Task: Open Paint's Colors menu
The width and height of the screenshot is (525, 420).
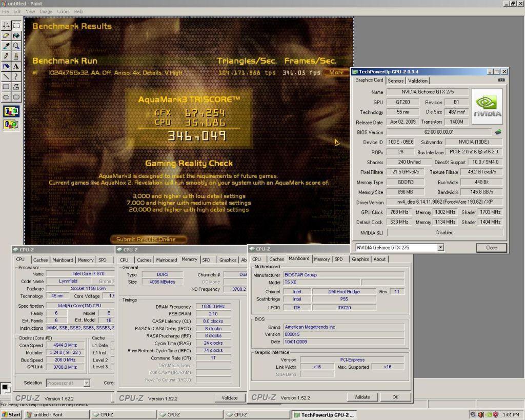Action: 63,11
